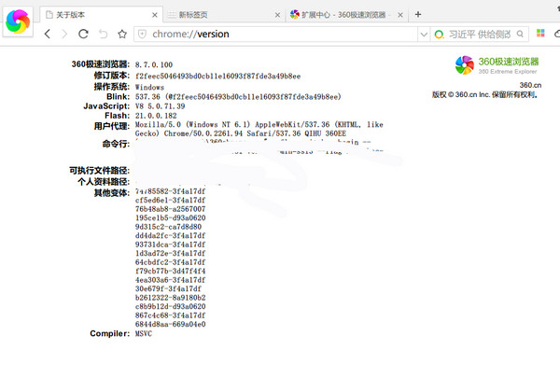Click the 版权 © 360.cn Inc. copyright line
560x392 pixels.
[485, 94]
